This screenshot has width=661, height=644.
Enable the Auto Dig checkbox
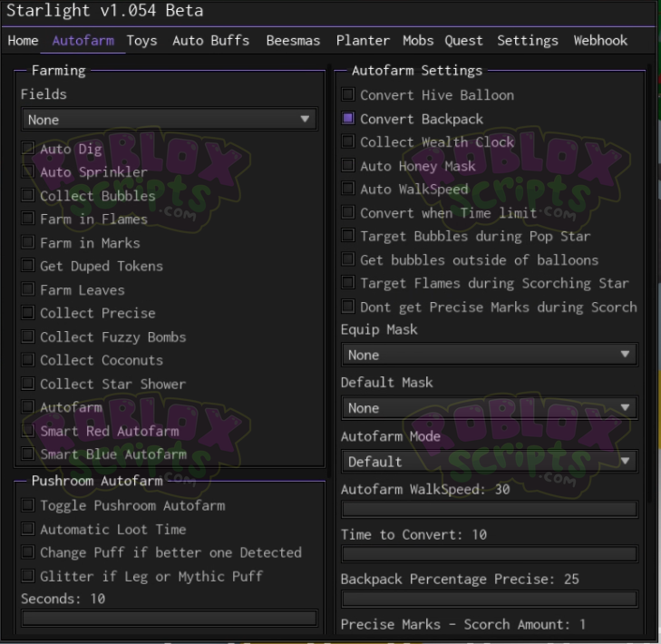click(29, 149)
